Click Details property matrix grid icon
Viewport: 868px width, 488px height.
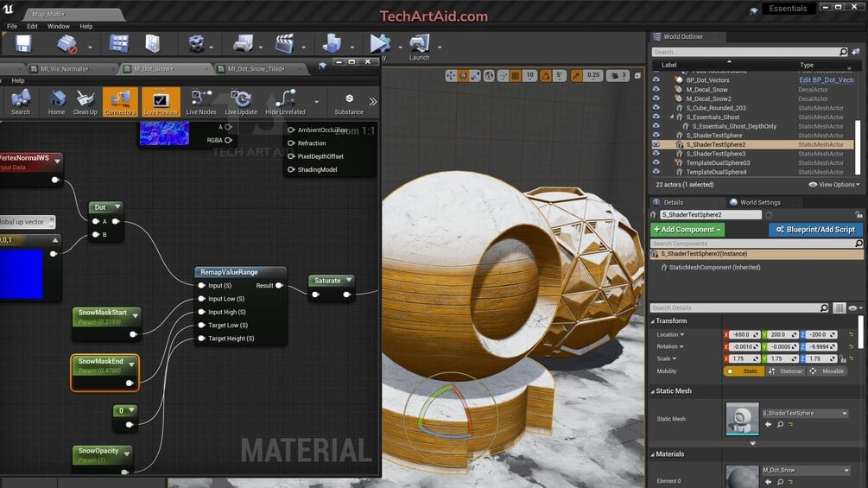pos(839,307)
